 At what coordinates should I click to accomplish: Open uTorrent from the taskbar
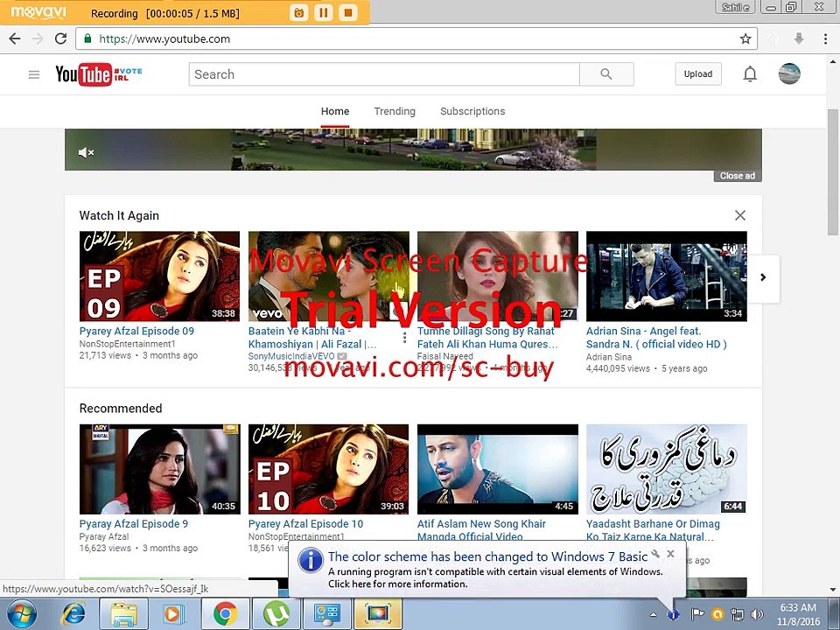click(276, 614)
